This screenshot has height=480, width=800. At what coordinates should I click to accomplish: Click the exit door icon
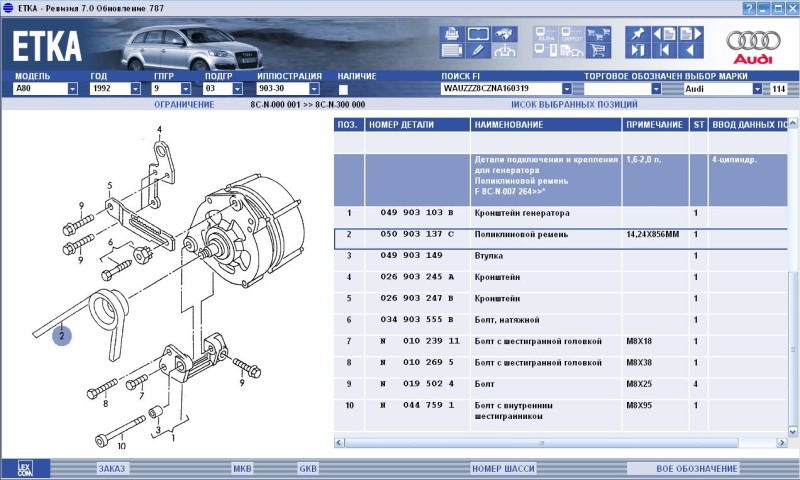click(638, 50)
